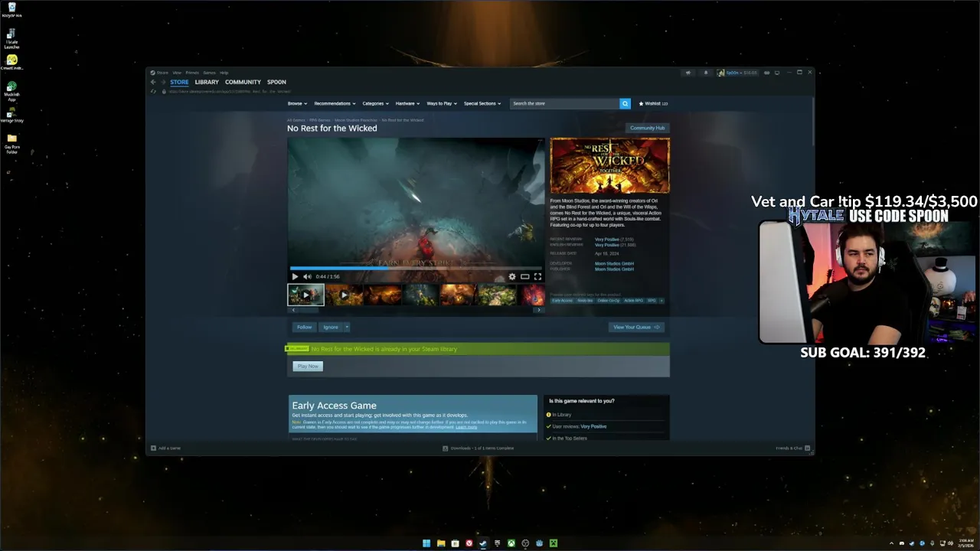Expand the Categories menu
Screen dimensions: 980x551
coord(375,103)
